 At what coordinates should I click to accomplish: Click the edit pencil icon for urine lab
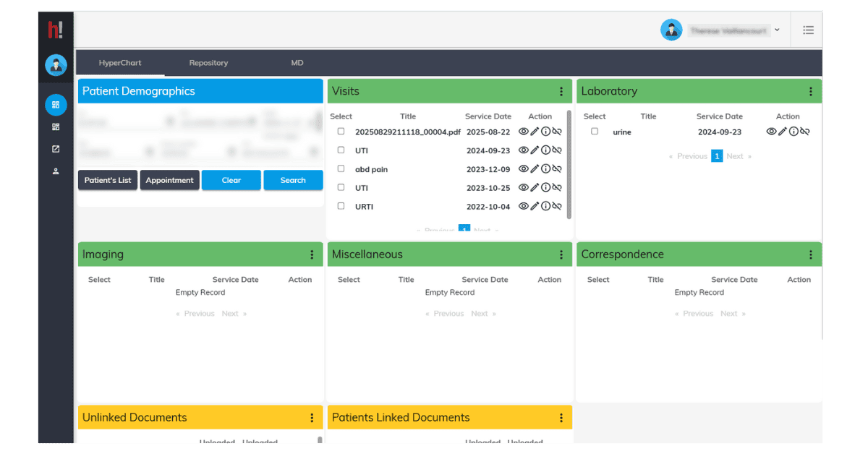point(782,132)
